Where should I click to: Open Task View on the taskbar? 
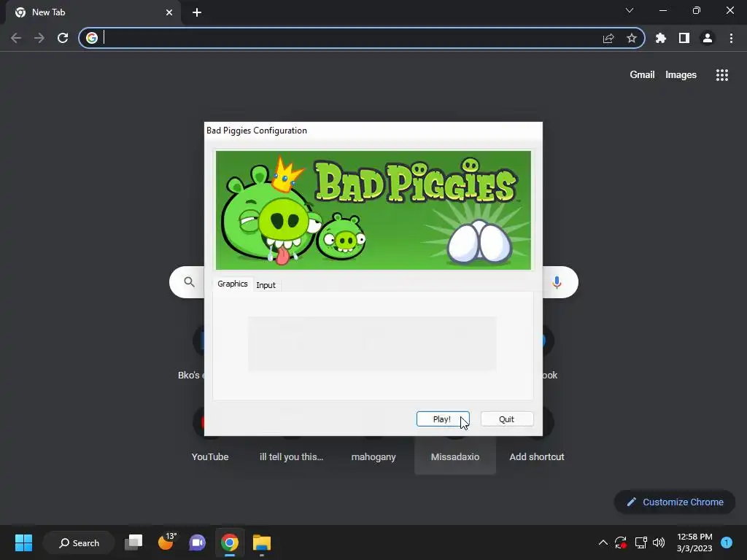tap(133, 542)
